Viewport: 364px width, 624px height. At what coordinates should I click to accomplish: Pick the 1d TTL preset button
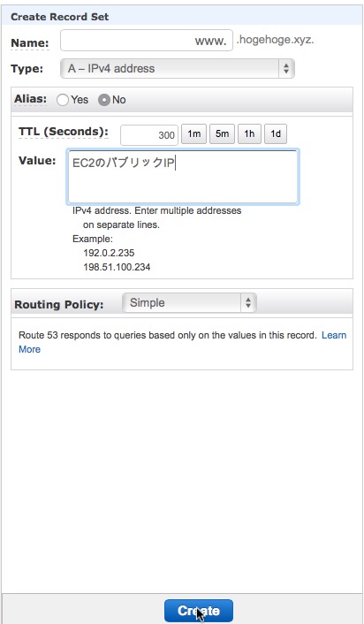276,134
